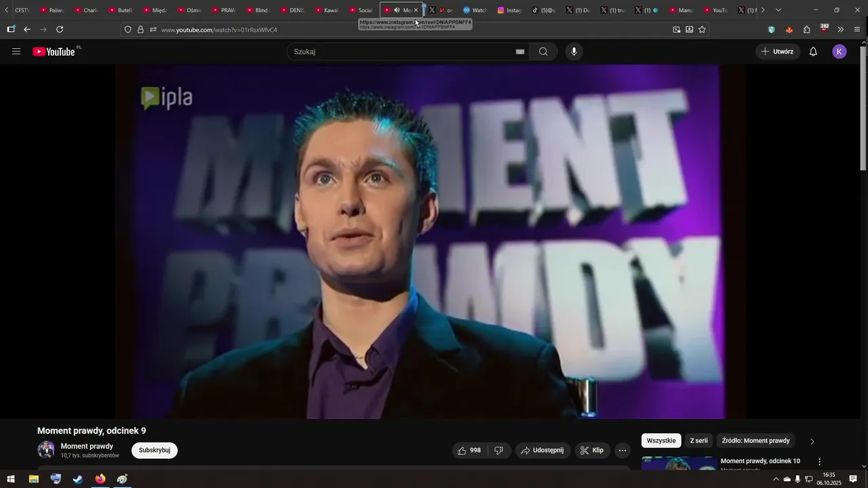The image size is (868, 488).
Task: Switch to the Watch tab
Action: (475, 10)
